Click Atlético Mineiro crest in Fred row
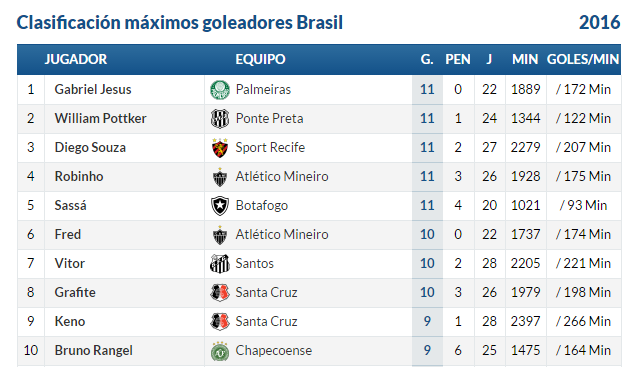Viewport: 638px width, 367px height. click(x=220, y=235)
